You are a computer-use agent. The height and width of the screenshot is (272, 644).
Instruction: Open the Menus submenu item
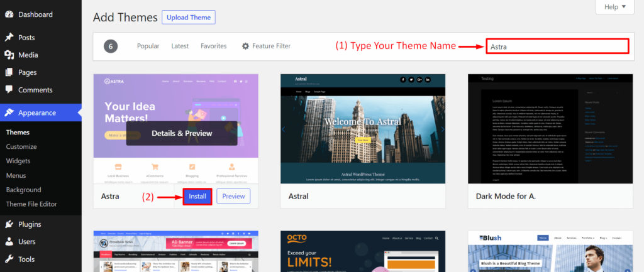tap(16, 176)
